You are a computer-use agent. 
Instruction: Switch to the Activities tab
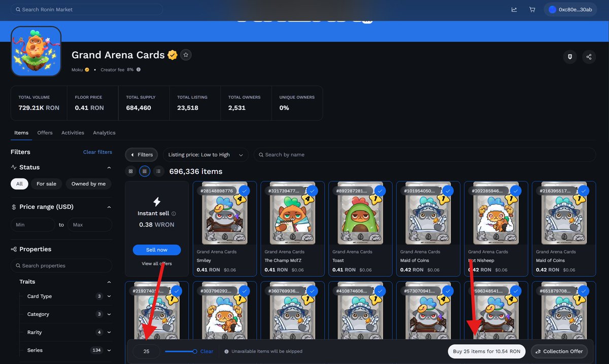pos(73,133)
